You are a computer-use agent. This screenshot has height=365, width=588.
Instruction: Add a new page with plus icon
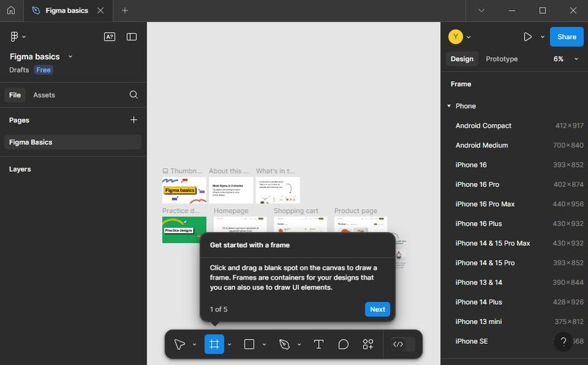point(133,120)
